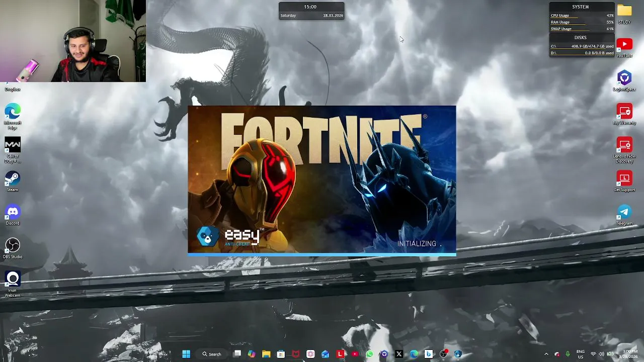The height and width of the screenshot is (362, 644).
Task: Open Copilot from the taskbar
Action: click(252, 354)
